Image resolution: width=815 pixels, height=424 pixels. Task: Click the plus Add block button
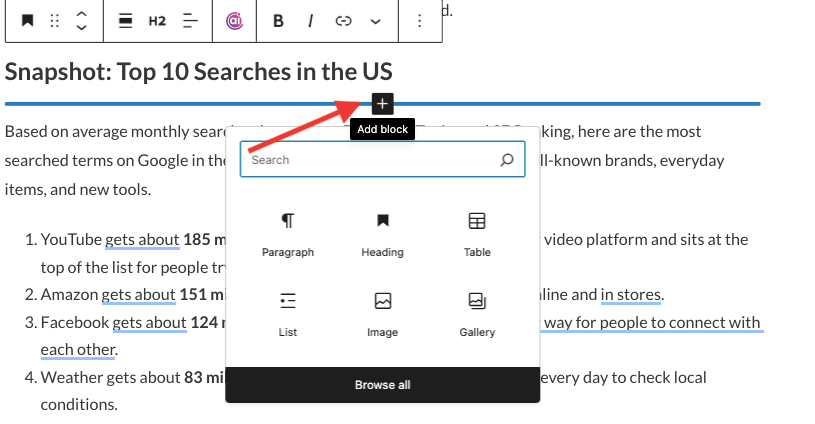pyautogui.click(x=383, y=103)
